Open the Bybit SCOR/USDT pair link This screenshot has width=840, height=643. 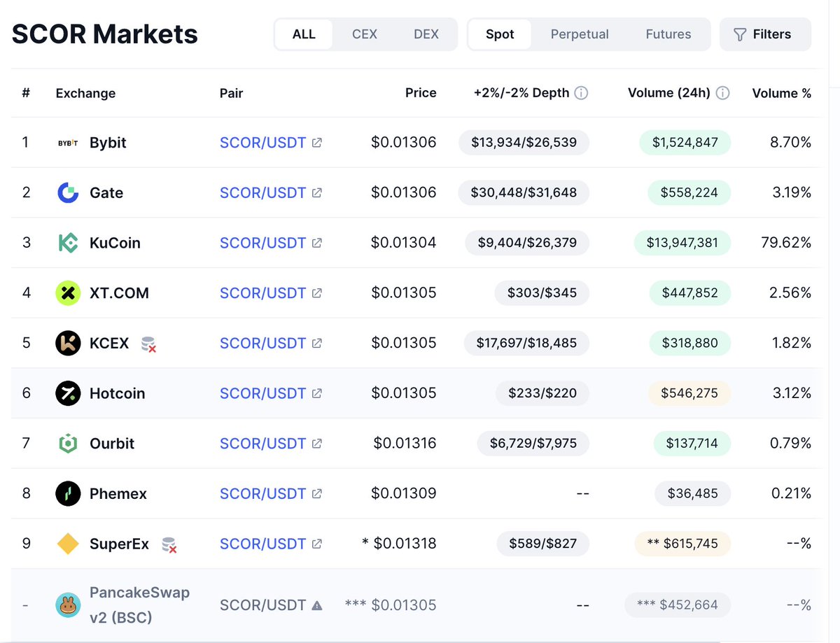point(262,143)
